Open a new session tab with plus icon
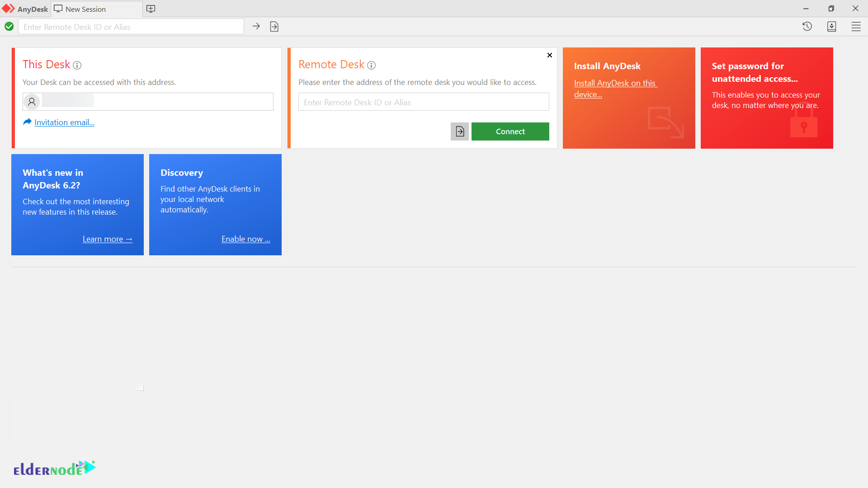 [151, 9]
